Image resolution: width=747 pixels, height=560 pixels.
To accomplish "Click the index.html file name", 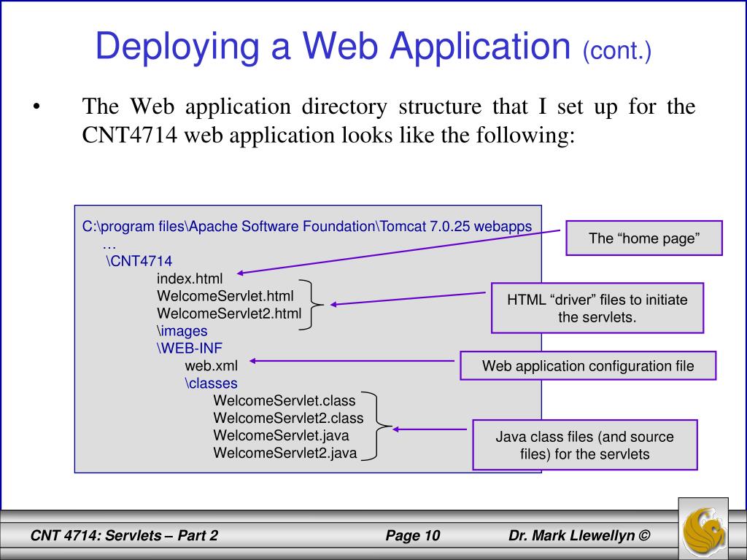I will (x=190, y=279).
